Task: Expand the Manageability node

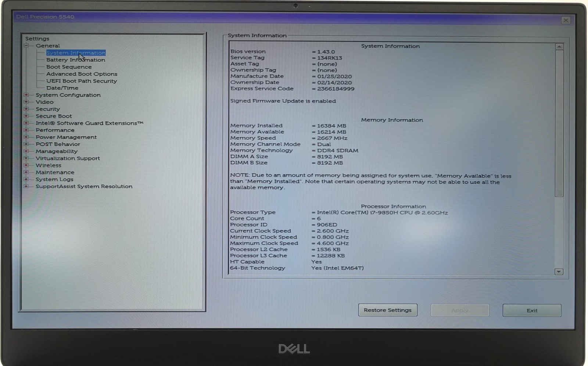Action: 26,151
